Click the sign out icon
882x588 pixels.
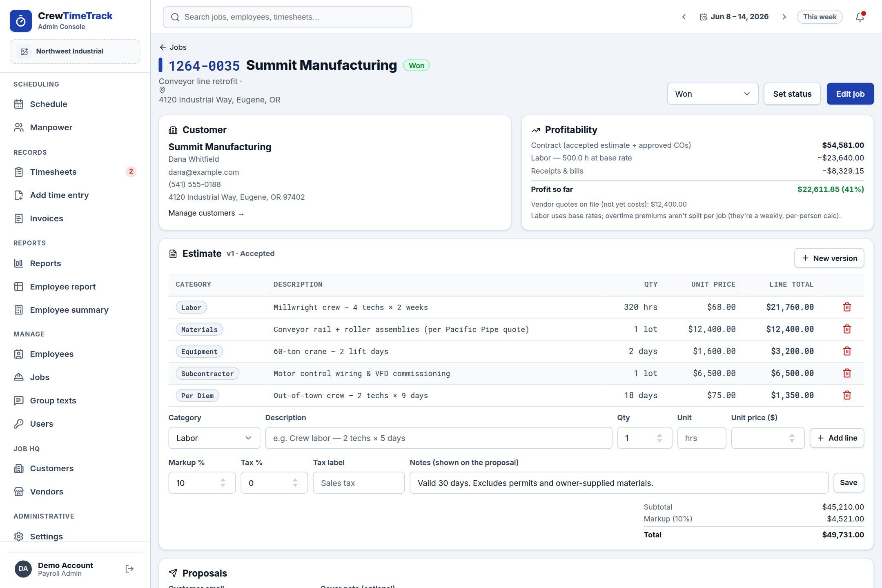(129, 569)
